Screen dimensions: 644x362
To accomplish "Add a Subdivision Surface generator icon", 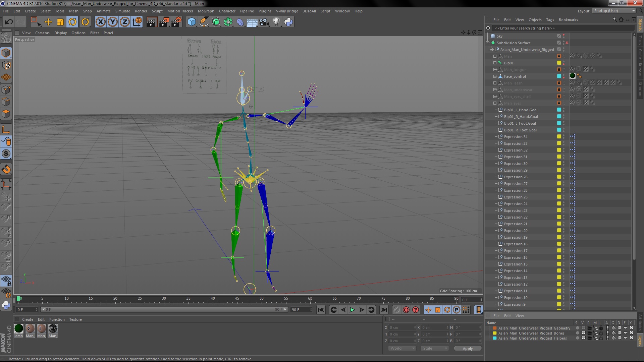I will pyautogui.click(x=216, y=22).
